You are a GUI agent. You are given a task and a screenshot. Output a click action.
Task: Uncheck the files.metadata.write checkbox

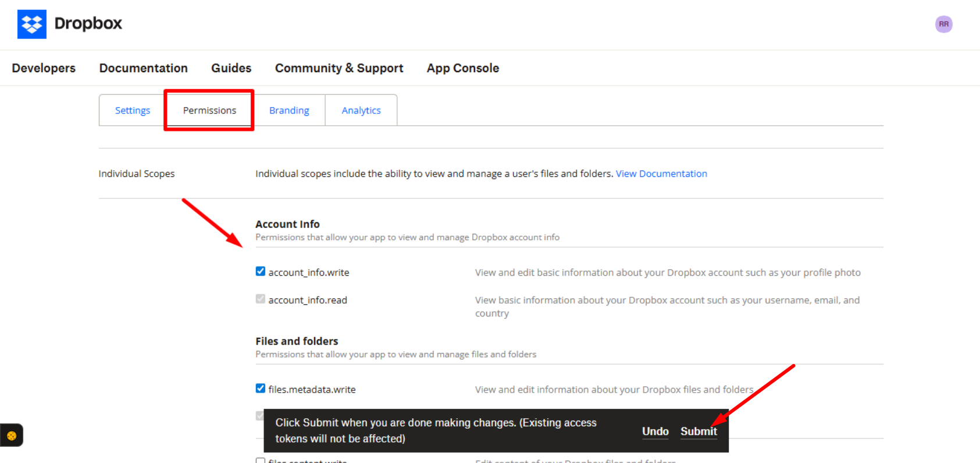(x=261, y=388)
